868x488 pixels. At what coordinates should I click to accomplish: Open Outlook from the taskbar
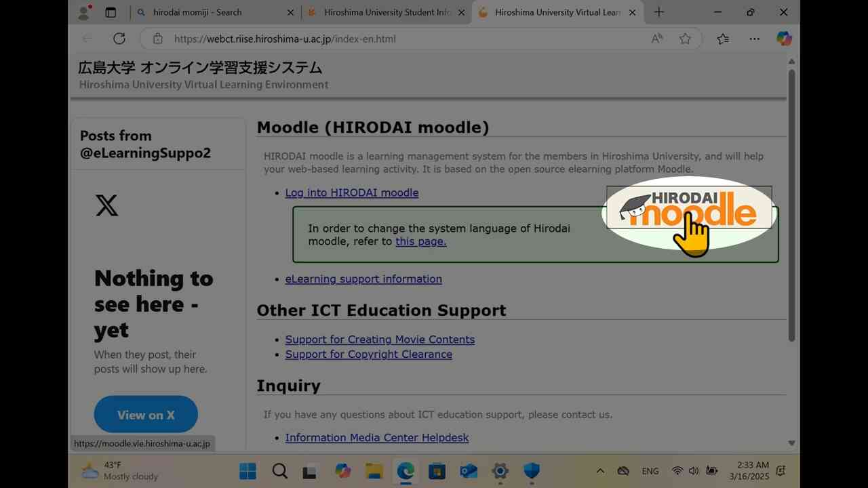469,471
